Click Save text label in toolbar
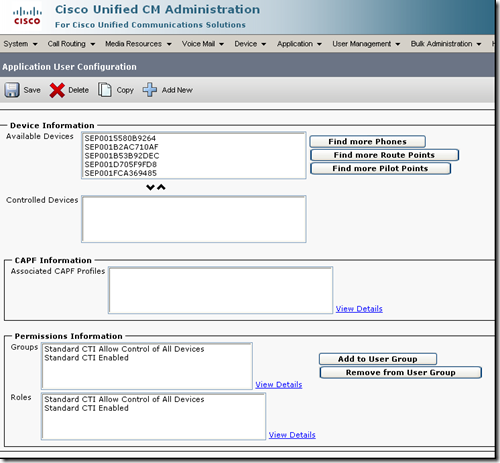This screenshot has height=463, width=500. tap(32, 90)
